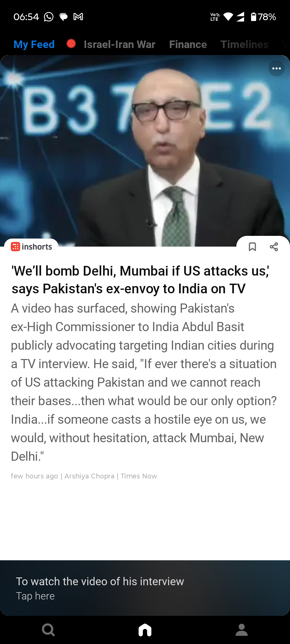Image resolution: width=290 pixels, height=644 pixels.
Task: Open the profile icon in the bottom bar
Action: pos(242,630)
